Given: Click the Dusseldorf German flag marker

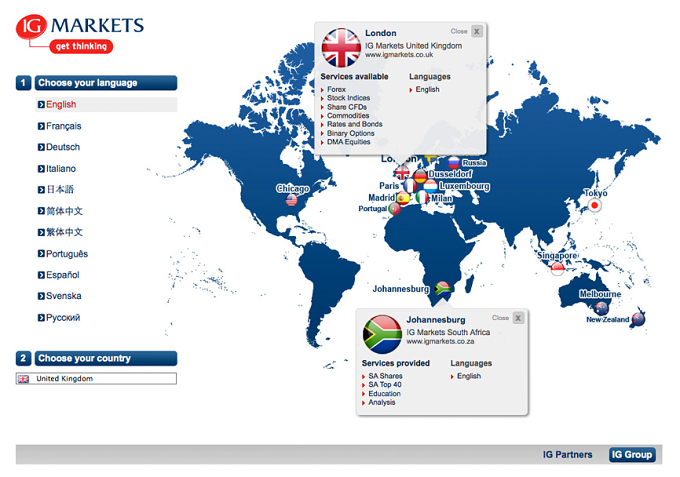Looking at the screenshot, I should 420,176.
